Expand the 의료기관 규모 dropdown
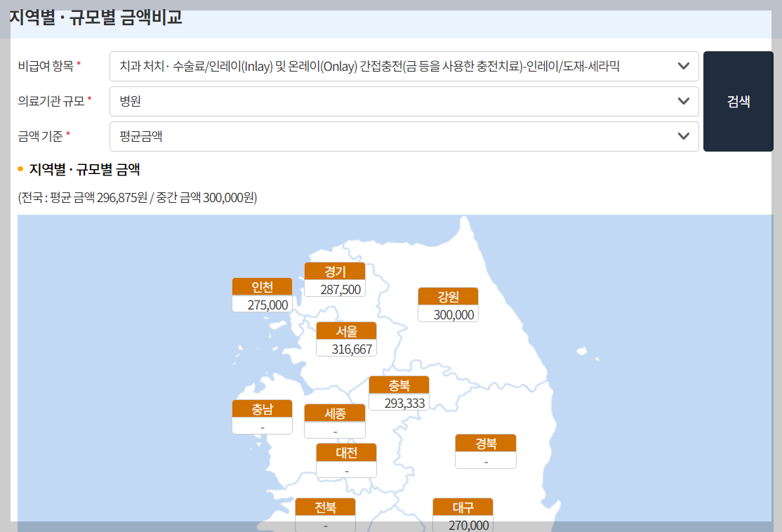782x532 pixels. (404, 100)
